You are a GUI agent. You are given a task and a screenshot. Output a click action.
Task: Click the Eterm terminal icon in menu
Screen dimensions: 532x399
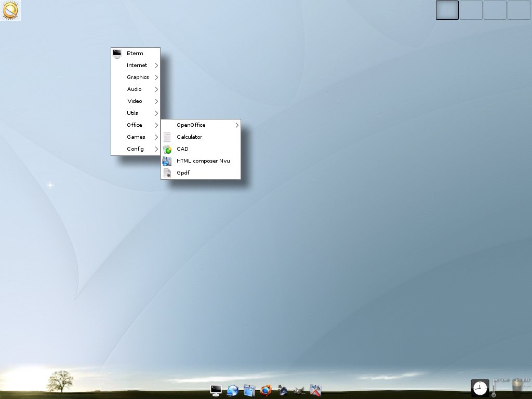[117, 54]
